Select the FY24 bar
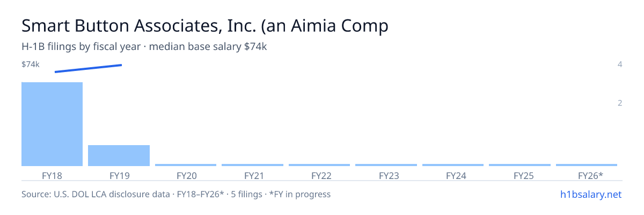 [x=453, y=165]
